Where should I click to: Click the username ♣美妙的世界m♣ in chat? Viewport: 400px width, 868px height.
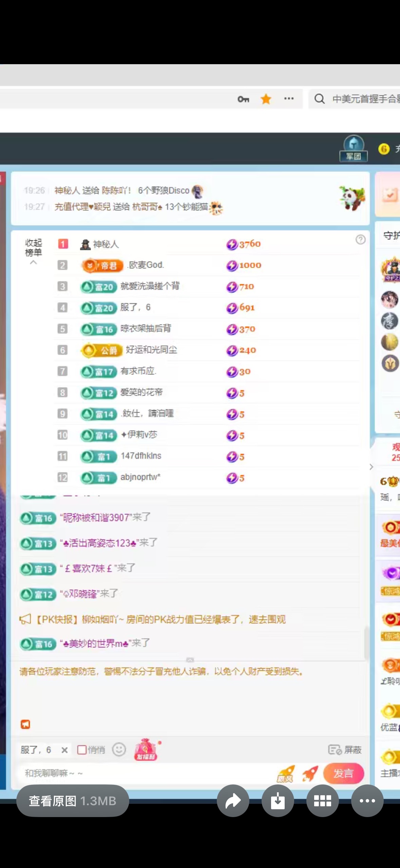click(96, 643)
